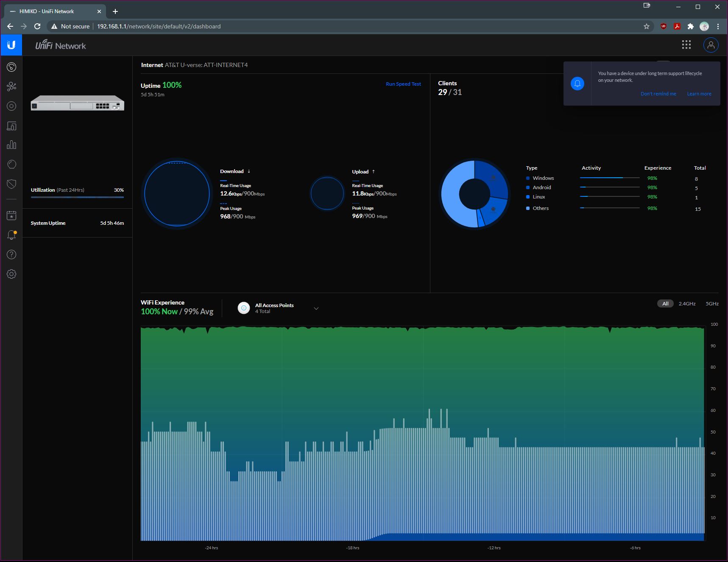This screenshot has width=728, height=562.
Task: Open the Insights circular sidebar icon
Action: coord(11,165)
